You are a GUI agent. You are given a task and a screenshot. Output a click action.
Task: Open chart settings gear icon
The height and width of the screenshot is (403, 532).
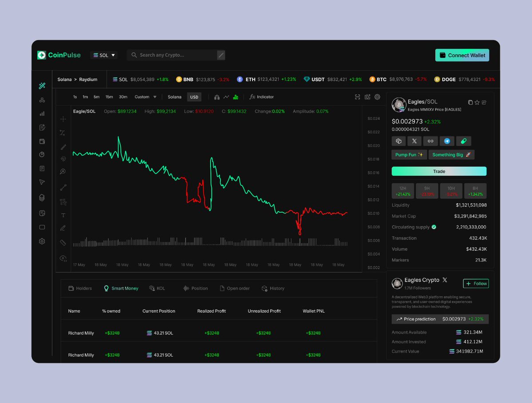[377, 97]
